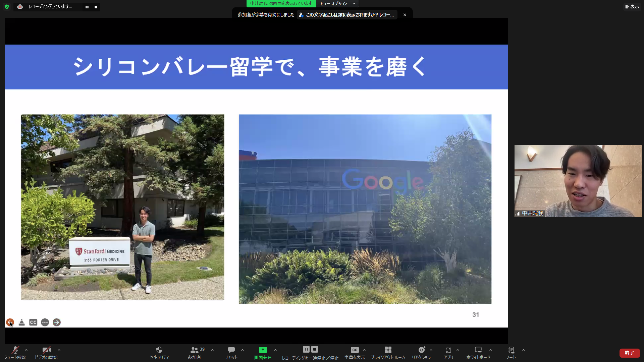The image size is (644, 362).
Task: Start video with ビデオの開始
Action: click(46, 353)
